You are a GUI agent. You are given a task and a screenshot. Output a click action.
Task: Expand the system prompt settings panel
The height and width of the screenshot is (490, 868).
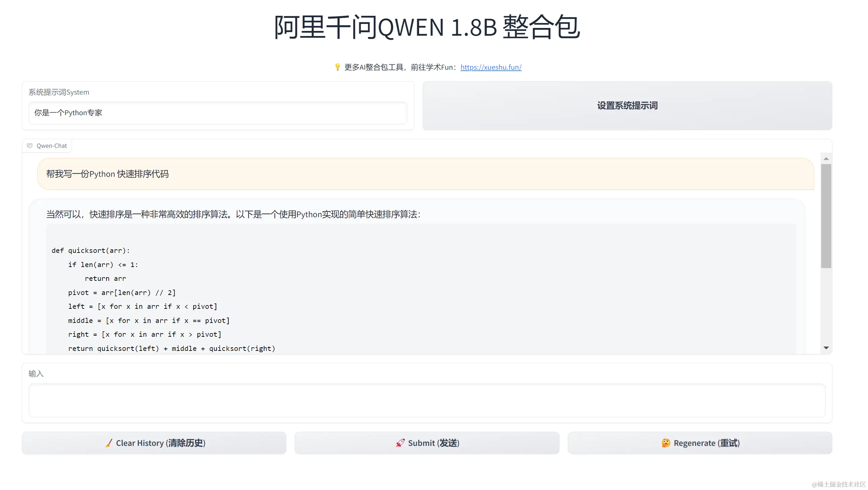click(x=626, y=105)
